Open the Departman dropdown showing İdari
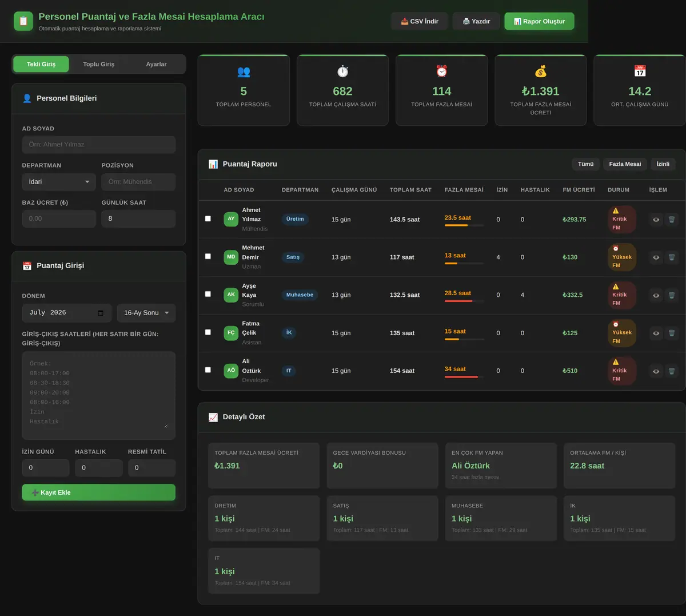686x616 pixels. click(59, 182)
